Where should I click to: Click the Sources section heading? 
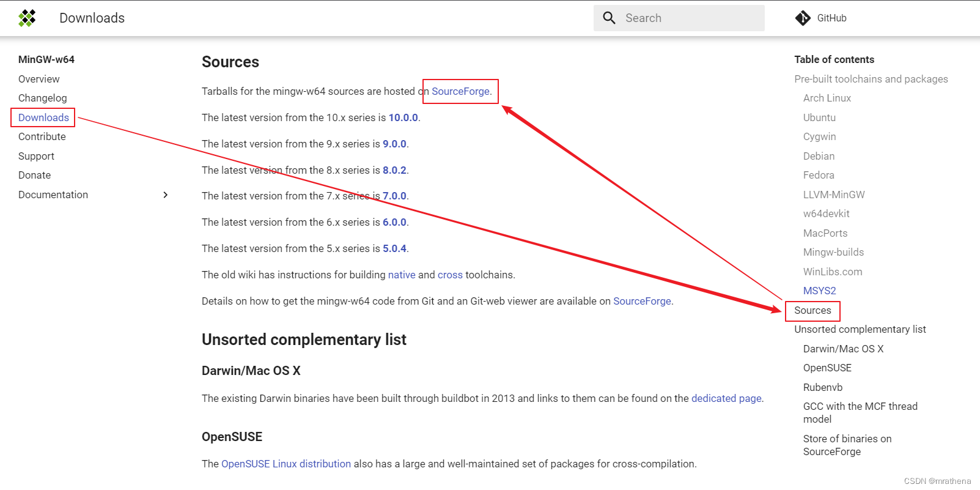(x=230, y=62)
